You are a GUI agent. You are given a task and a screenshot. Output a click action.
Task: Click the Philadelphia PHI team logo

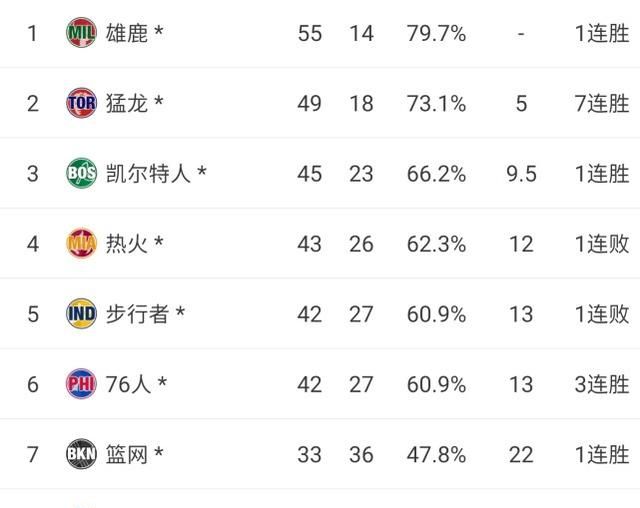[x=81, y=384]
